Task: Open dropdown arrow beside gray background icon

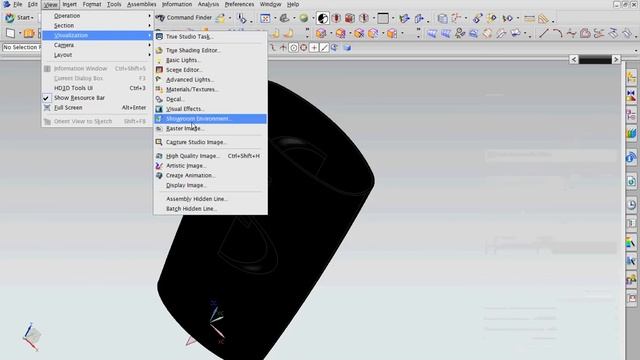Action: click(393, 18)
